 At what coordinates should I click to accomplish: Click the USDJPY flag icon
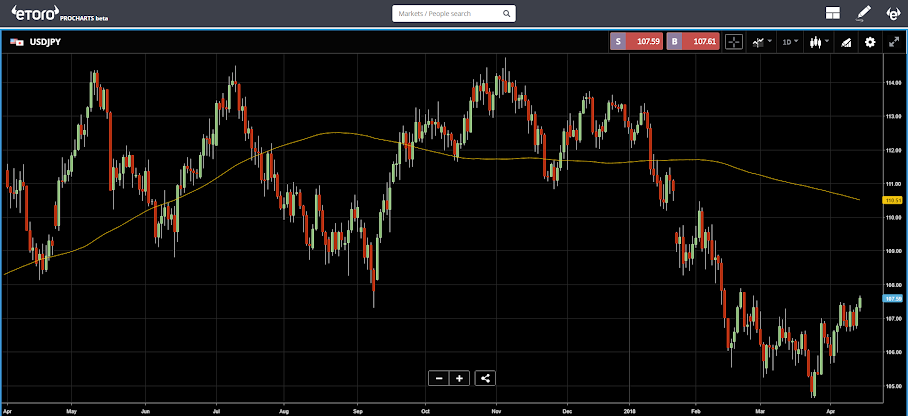coord(16,42)
